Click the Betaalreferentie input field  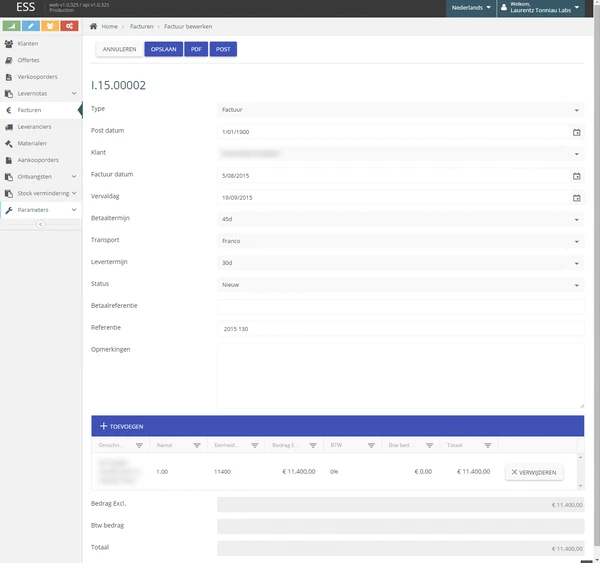[400, 307]
